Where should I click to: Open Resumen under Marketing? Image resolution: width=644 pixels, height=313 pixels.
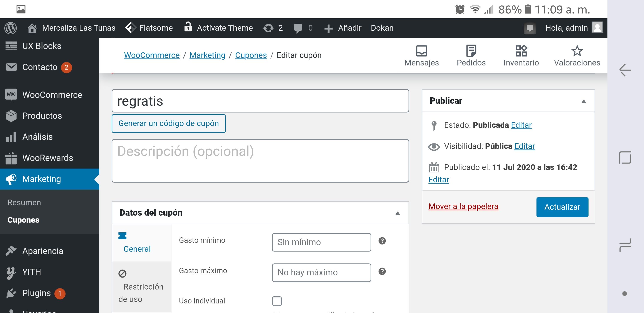(x=24, y=203)
